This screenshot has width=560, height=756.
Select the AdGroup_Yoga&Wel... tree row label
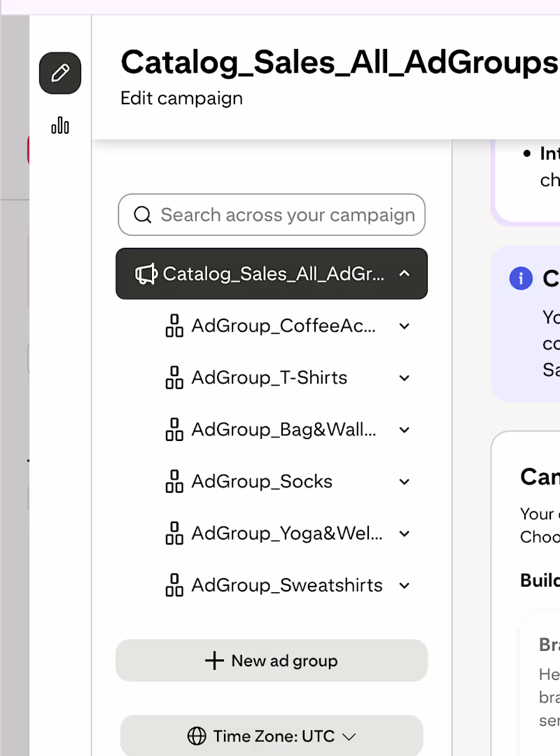287,533
